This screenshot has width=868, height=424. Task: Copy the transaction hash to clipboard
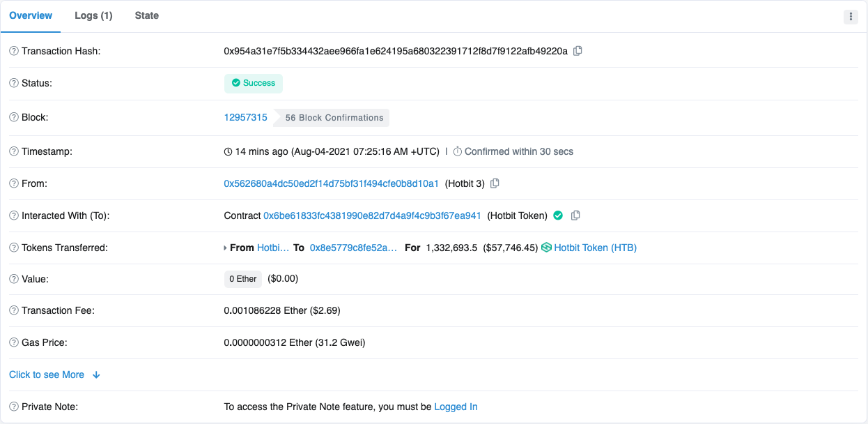pyautogui.click(x=578, y=51)
